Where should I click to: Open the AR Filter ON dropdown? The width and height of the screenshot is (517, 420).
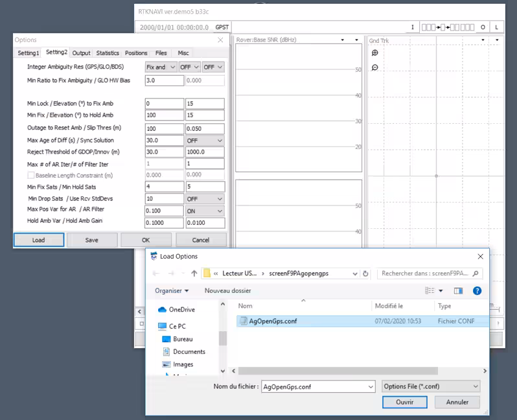tap(205, 210)
